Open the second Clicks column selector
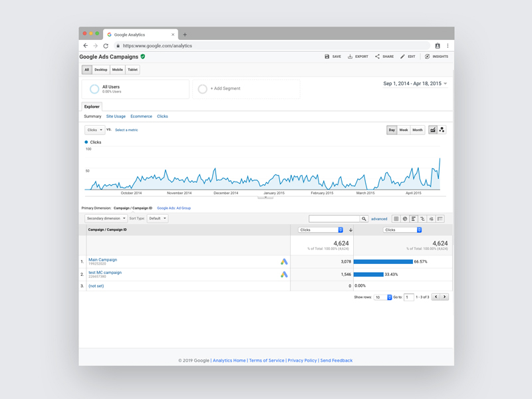Viewport: 532px width, 399px height. [x=402, y=230]
